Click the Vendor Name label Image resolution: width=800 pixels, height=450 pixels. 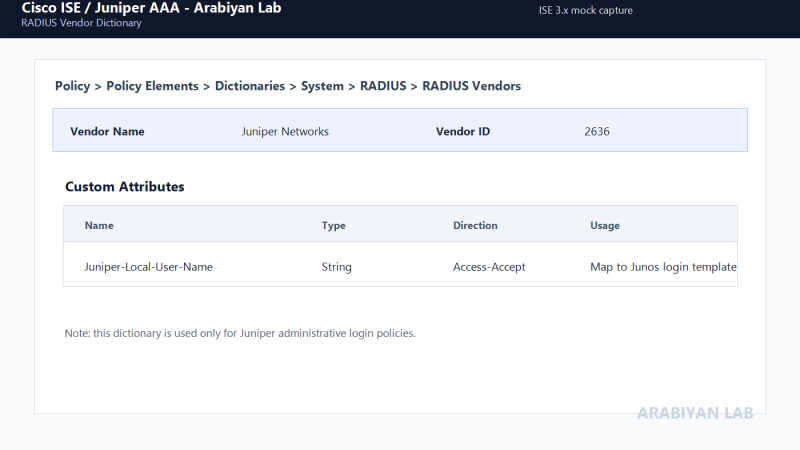click(x=107, y=132)
